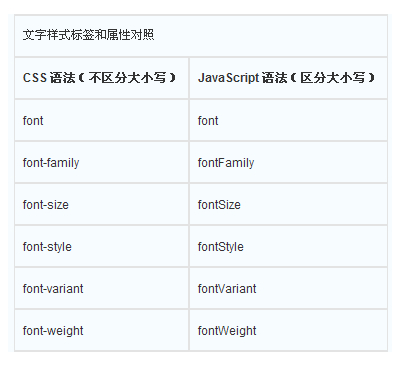400x367 pixels.
Task: Select the fontStyle cell
Action: tap(288, 246)
